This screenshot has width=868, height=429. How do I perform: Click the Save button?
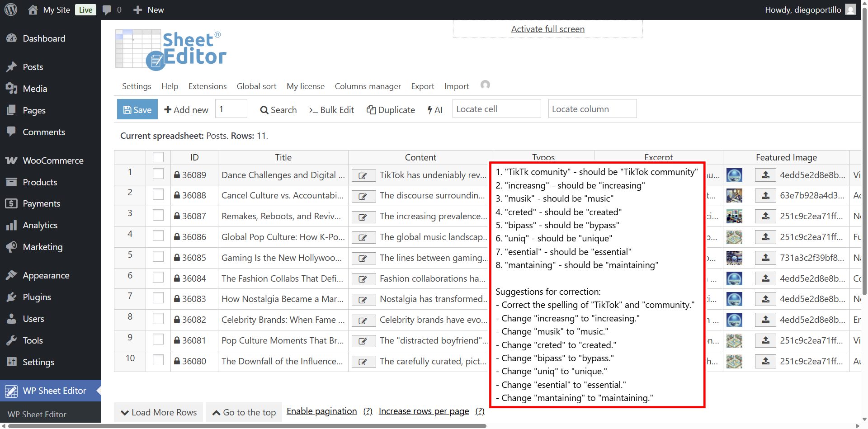point(137,110)
